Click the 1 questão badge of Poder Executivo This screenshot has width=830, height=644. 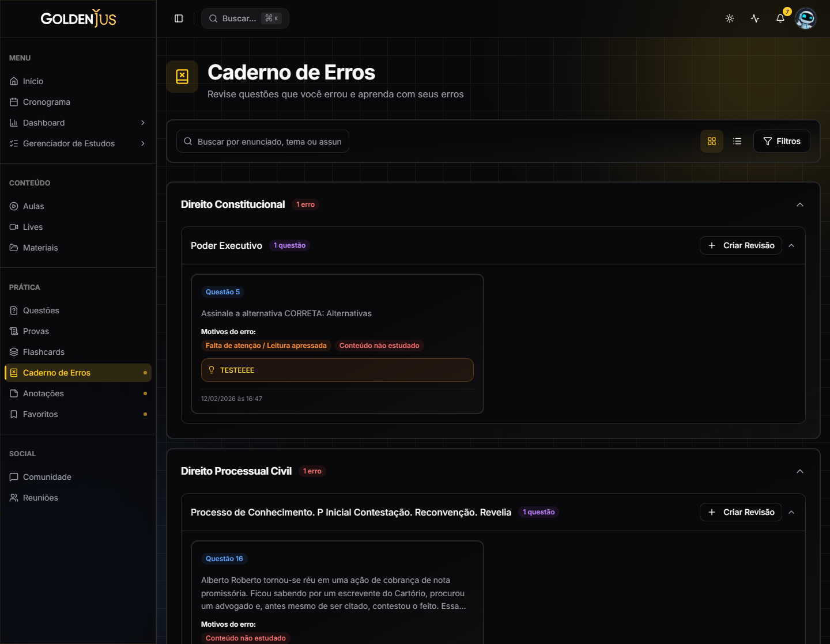(x=289, y=245)
